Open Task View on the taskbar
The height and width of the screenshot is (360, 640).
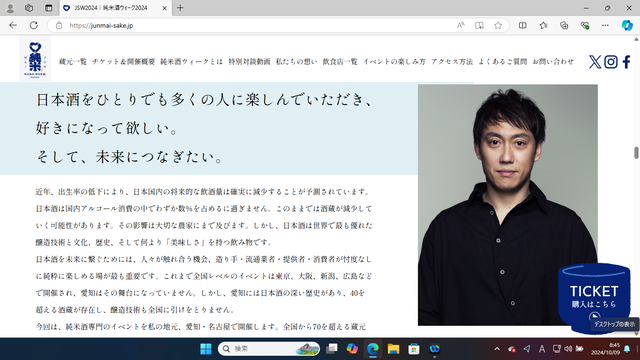point(332,349)
